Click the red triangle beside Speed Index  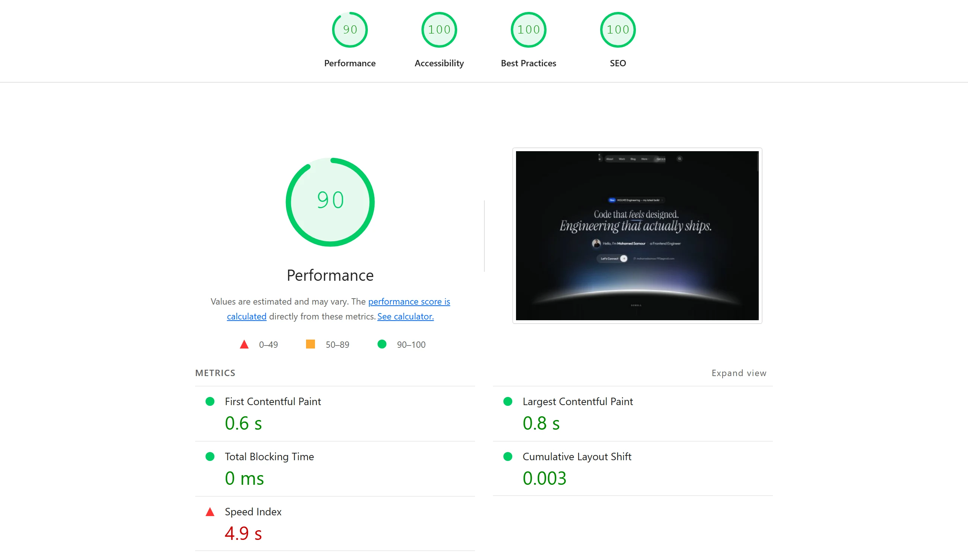210,512
